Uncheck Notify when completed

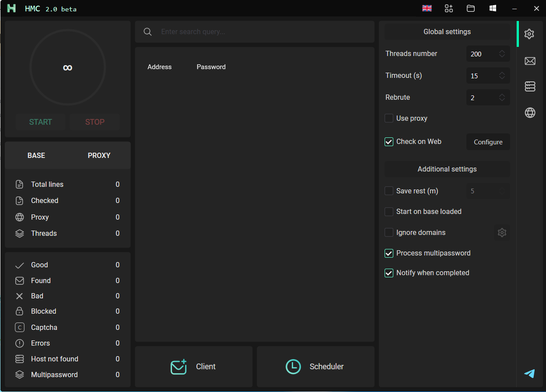tap(389, 273)
